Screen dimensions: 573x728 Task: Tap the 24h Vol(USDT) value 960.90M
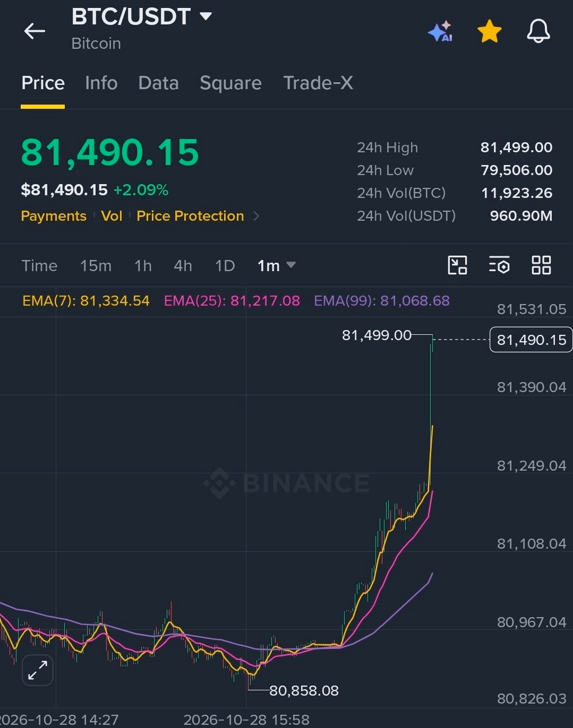tap(521, 216)
